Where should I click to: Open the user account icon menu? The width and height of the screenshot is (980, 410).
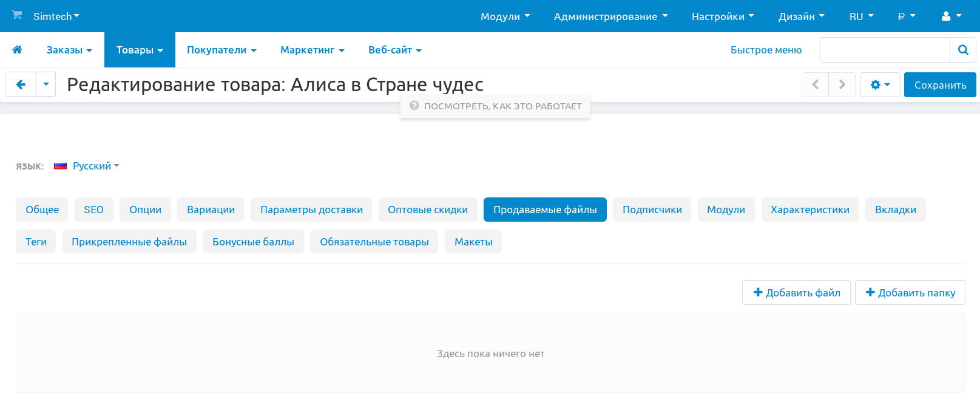click(x=950, y=16)
